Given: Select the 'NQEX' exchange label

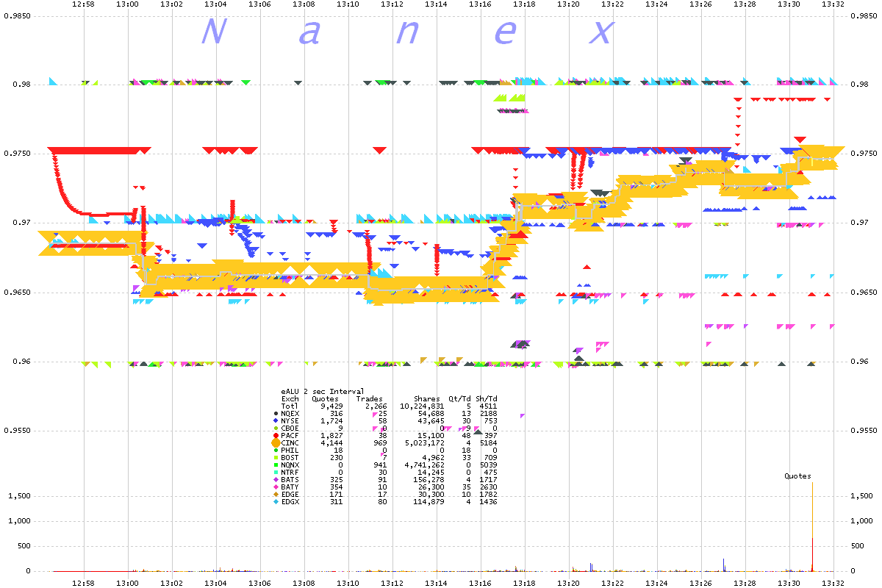Looking at the screenshot, I should (x=290, y=414).
